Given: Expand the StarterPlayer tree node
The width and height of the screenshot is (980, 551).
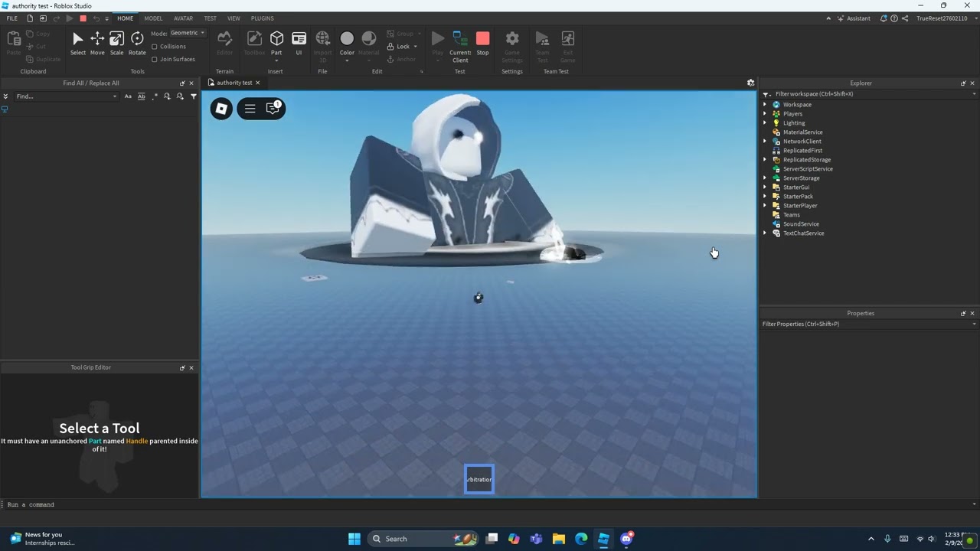Looking at the screenshot, I should (765, 206).
